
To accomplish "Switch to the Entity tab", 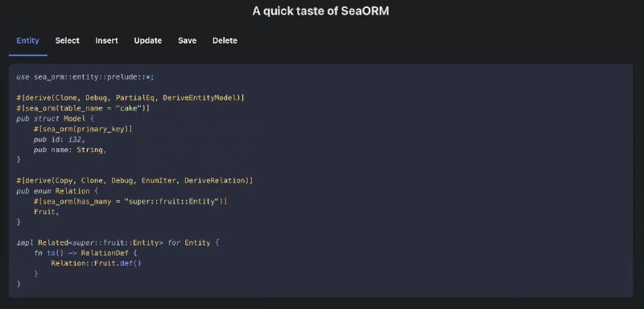I will (x=27, y=40).
